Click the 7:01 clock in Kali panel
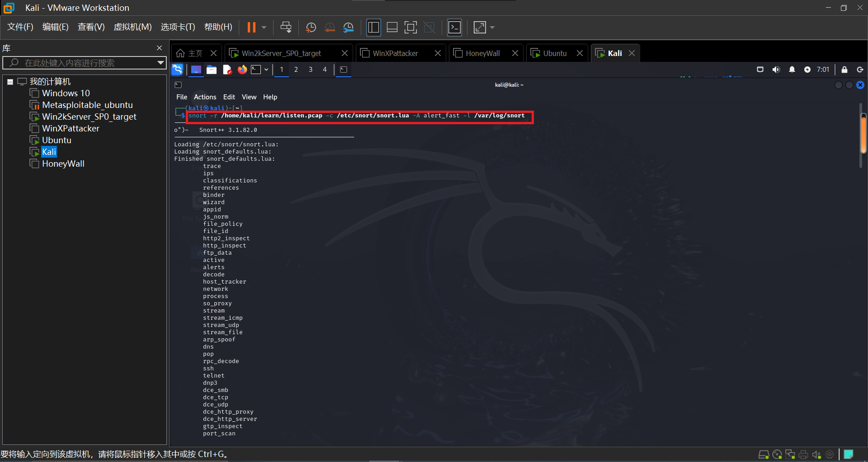The width and height of the screenshot is (868, 462). [x=823, y=70]
